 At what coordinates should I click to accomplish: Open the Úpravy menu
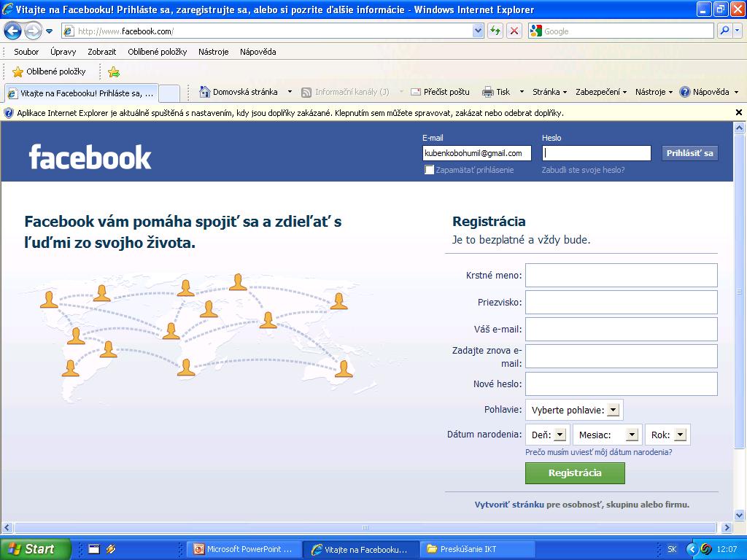63,52
